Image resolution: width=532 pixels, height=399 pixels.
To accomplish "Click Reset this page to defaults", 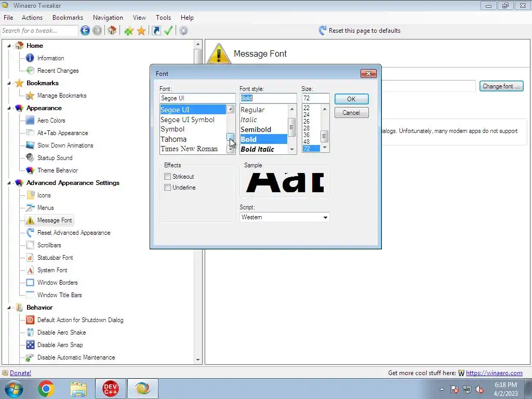I will tap(360, 31).
